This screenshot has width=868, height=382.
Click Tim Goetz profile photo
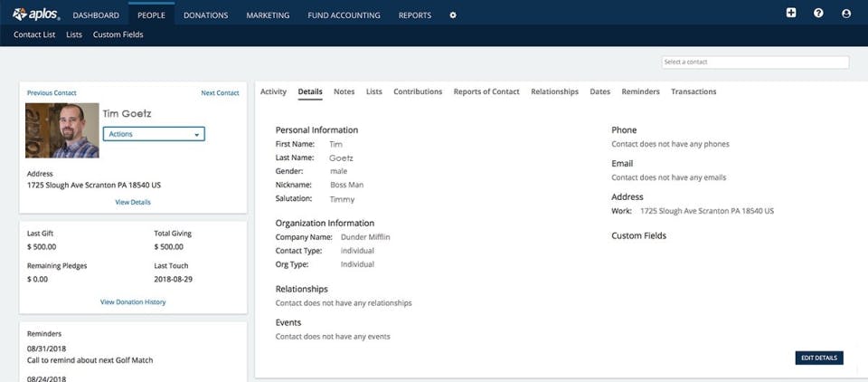click(x=62, y=130)
